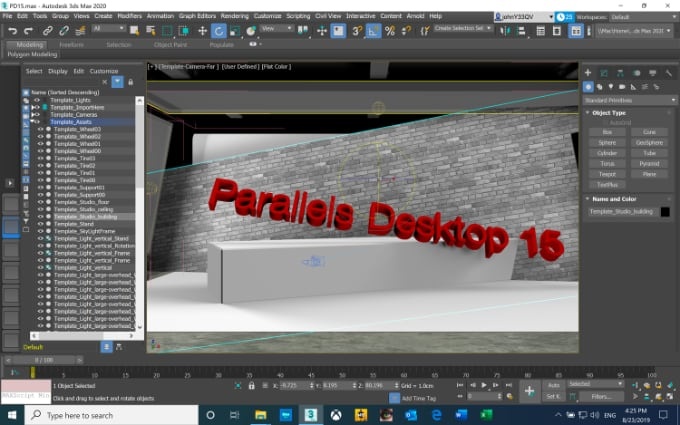Toggle visibility eye for Template_Stand
Screen dimensions: 680x425
pyautogui.click(x=40, y=224)
